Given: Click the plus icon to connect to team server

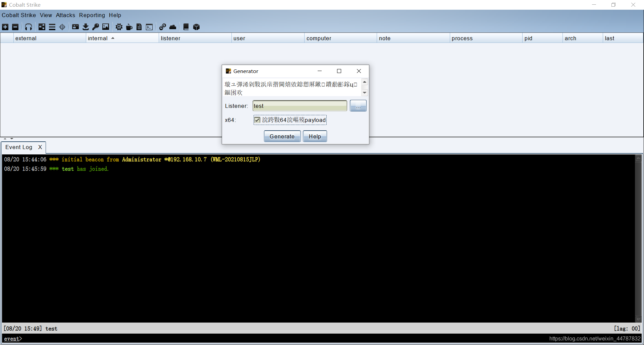Looking at the screenshot, I should [x=5, y=27].
